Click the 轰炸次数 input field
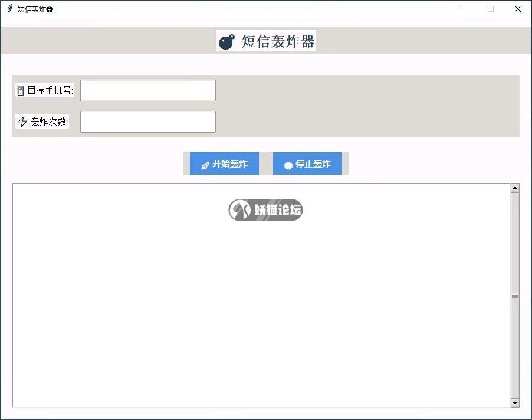 coord(148,122)
